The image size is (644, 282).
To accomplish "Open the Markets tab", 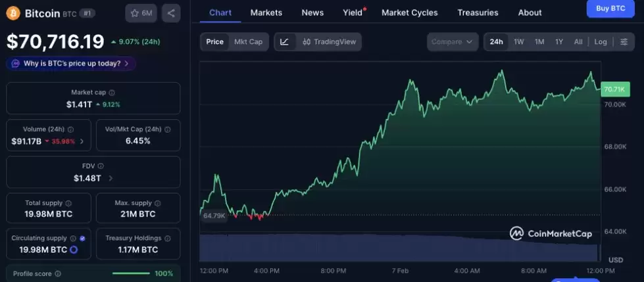I will click(x=266, y=12).
